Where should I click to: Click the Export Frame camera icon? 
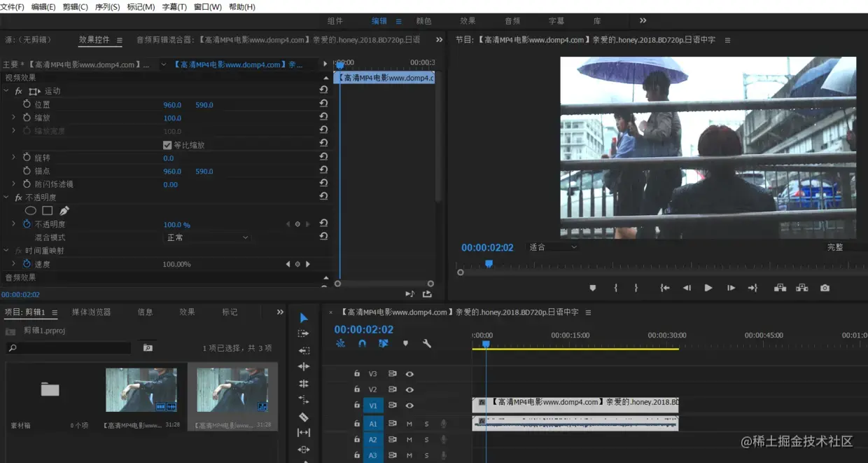click(x=825, y=288)
